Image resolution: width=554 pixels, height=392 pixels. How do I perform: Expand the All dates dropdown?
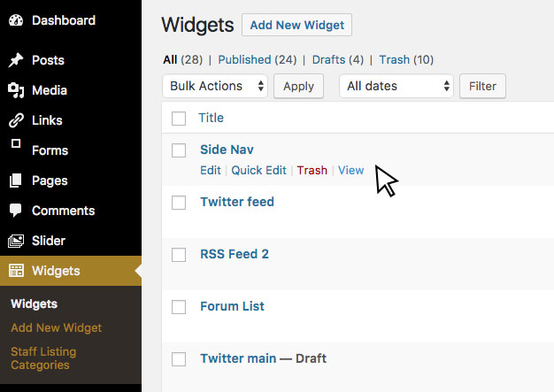coord(396,86)
